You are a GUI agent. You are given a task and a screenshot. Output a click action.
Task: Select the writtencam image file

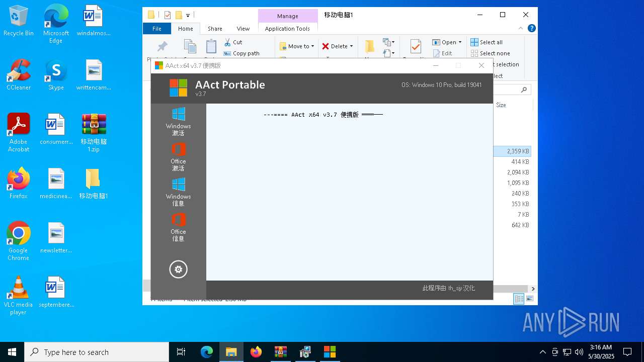(94, 75)
